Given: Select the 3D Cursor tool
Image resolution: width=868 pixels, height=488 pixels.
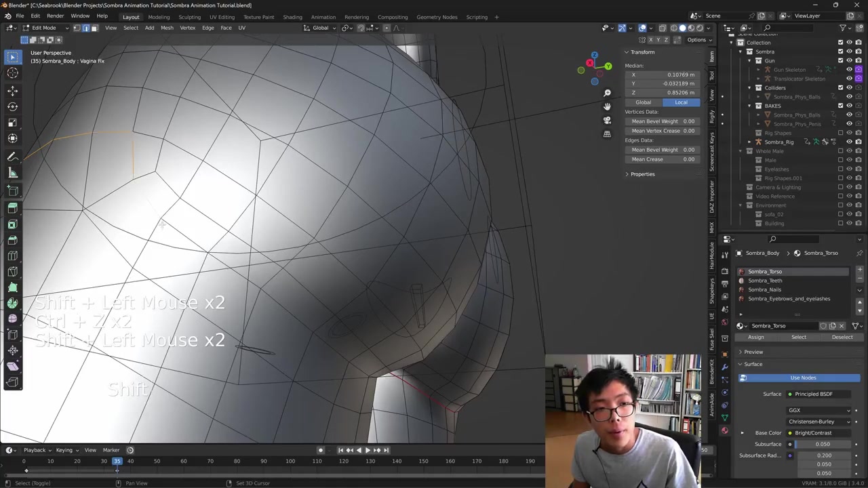Looking at the screenshot, I should point(12,73).
